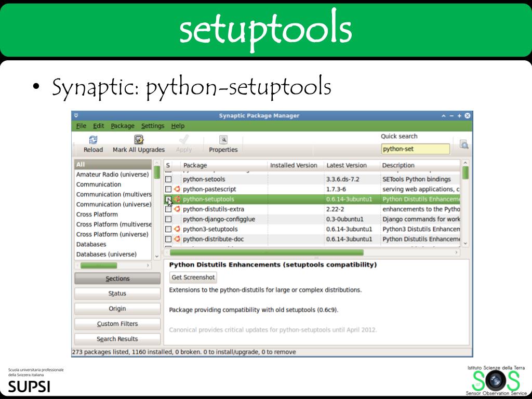The height and width of the screenshot is (399, 532).
Task: Sort by the Package column header
Action: [x=223, y=165]
